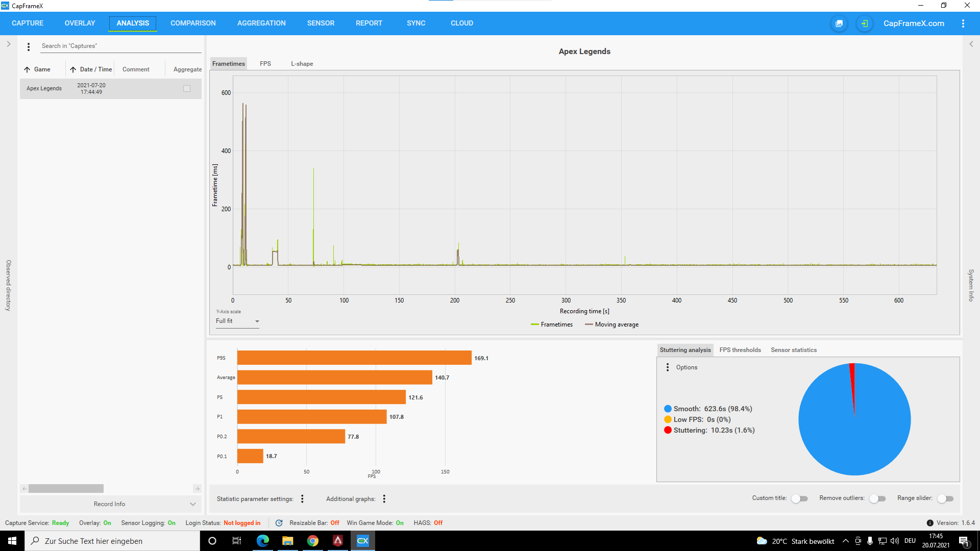Click the screenshot icon in header

pos(839,23)
